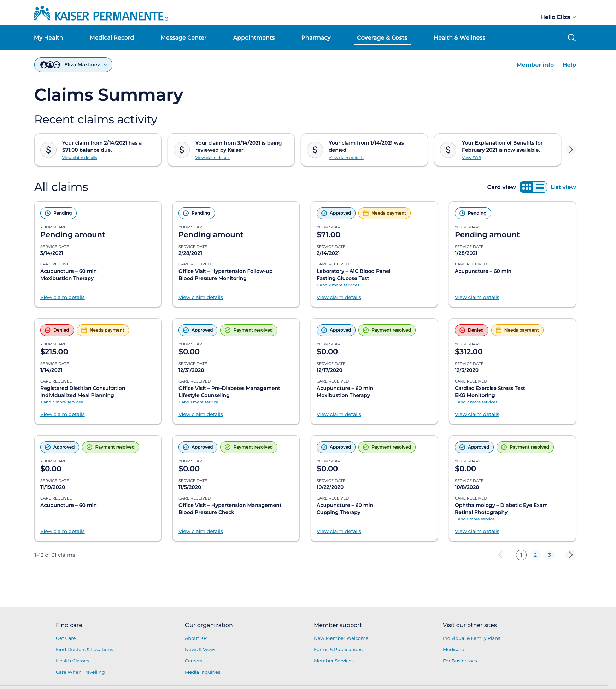Expand '+ and 2 more services' on Cardiac claim
Image resolution: width=616 pixels, height=689 pixels.
tap(476, 402)
